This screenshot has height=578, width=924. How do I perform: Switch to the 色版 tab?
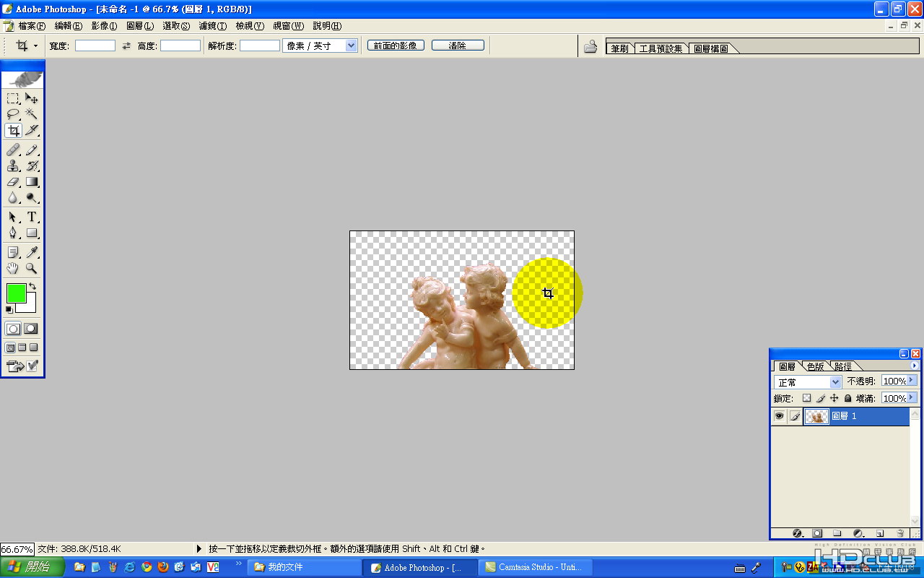(x=815, y=366)
